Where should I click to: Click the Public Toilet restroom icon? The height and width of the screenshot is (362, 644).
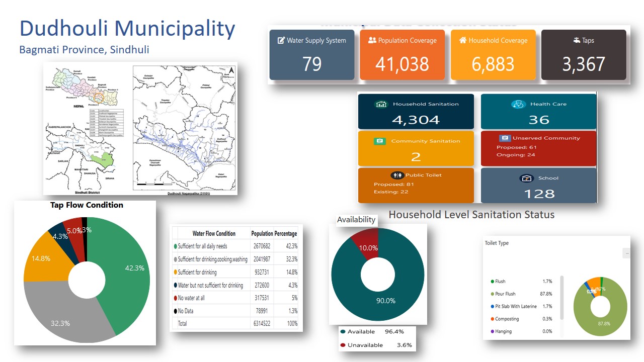point(398,175)
